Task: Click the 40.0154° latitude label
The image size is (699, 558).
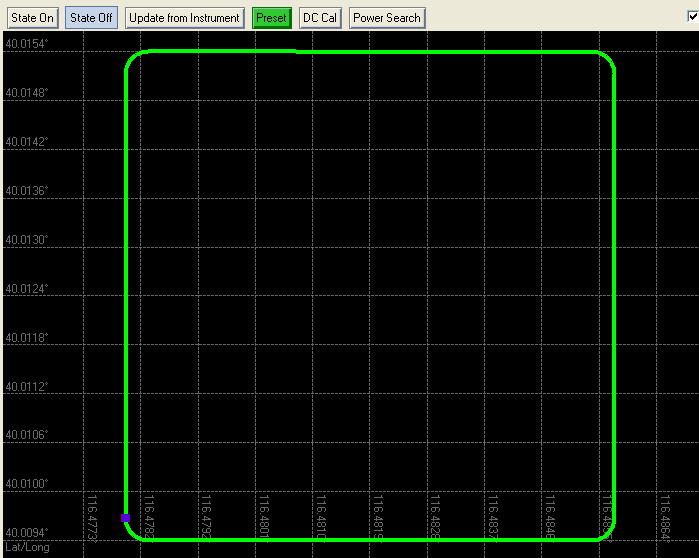Action: pos(27,45)
